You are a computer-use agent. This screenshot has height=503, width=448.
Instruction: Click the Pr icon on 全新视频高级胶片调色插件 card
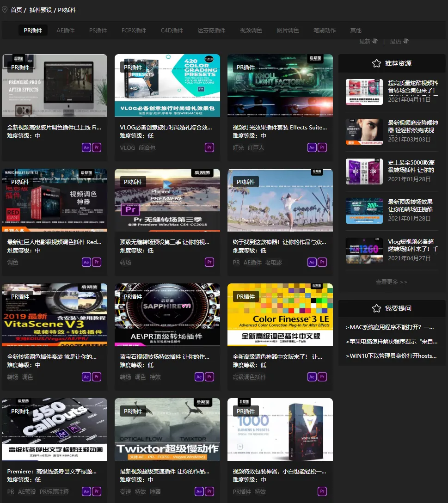(x=97, y=147)
